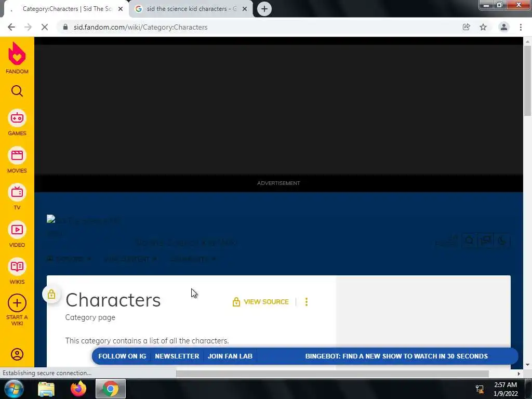Go back using browser back arrow

point(11,27)
